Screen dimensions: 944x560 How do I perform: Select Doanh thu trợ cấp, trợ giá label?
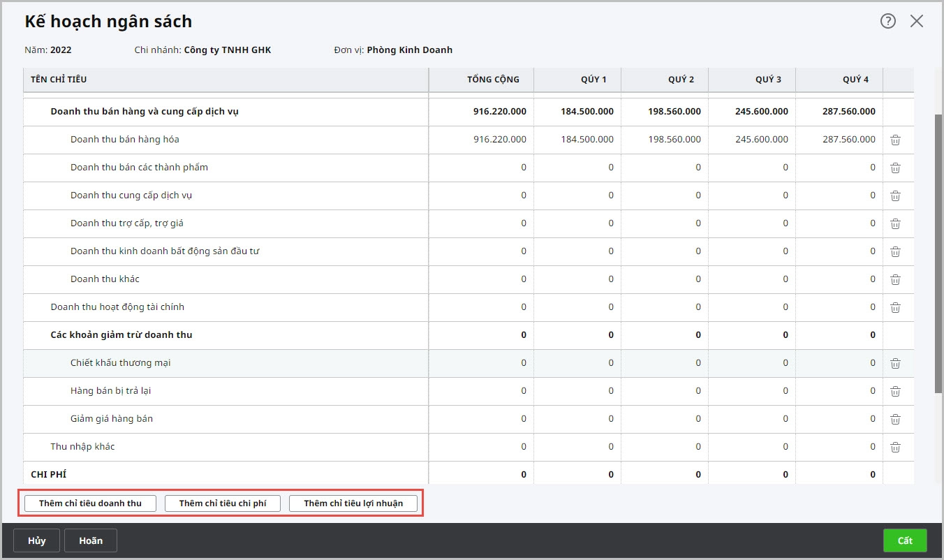(x=127, y=223)
